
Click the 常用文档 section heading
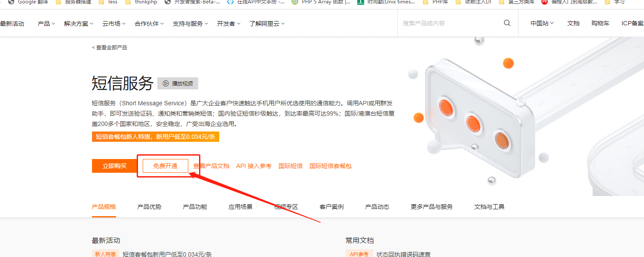coord(360,240)
